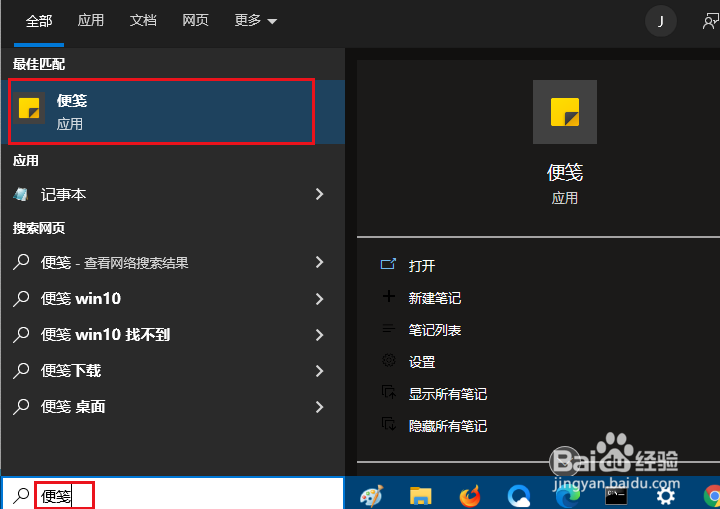Open Settings gear on the taskbar
Image resolution: width=720 pixels, height=509 pixels.
665,497
